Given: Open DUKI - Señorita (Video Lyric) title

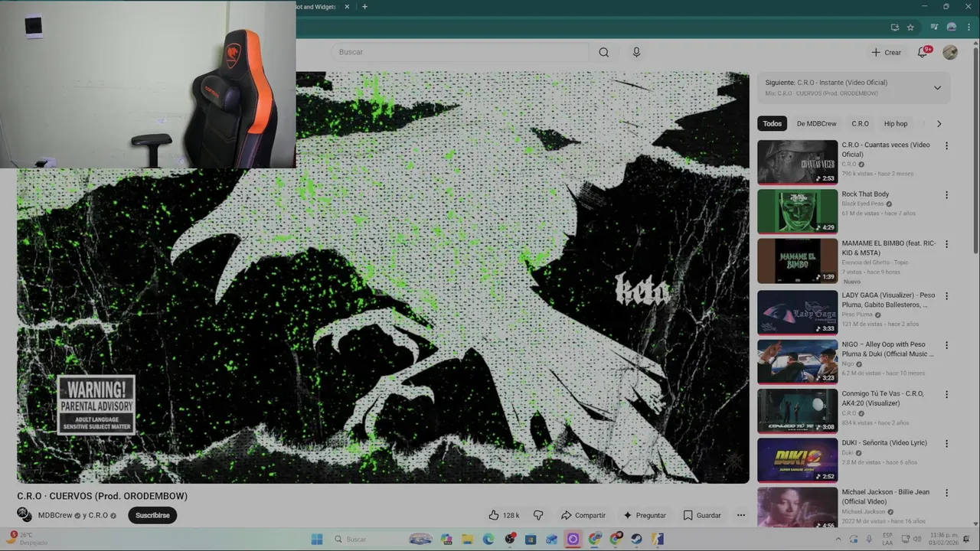Looking at the screenshot, I should [884, 443].
